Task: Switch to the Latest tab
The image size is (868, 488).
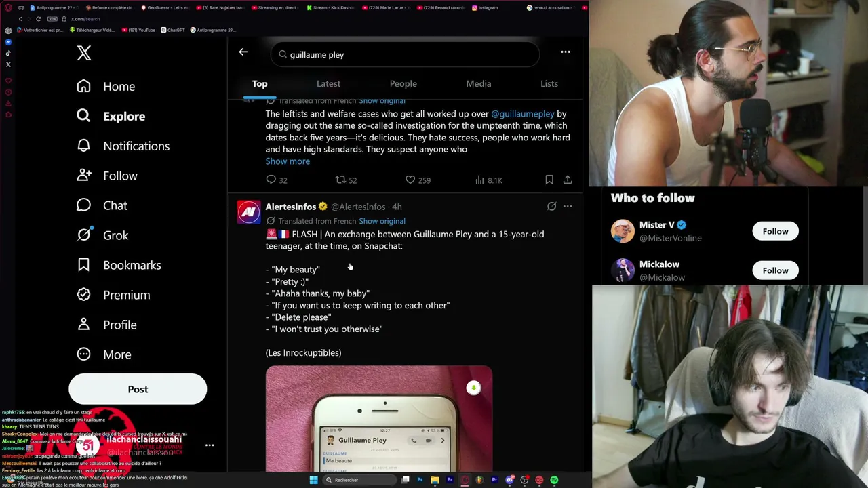Action: (x=328, y=83)
